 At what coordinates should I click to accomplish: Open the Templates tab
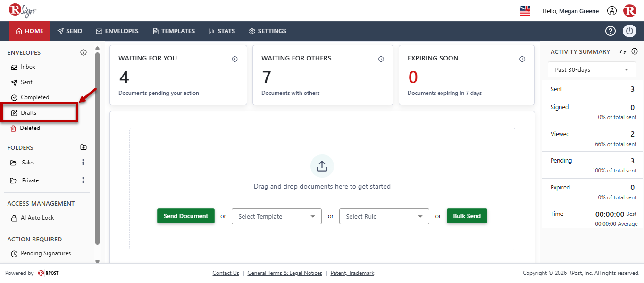click(174, 31)
